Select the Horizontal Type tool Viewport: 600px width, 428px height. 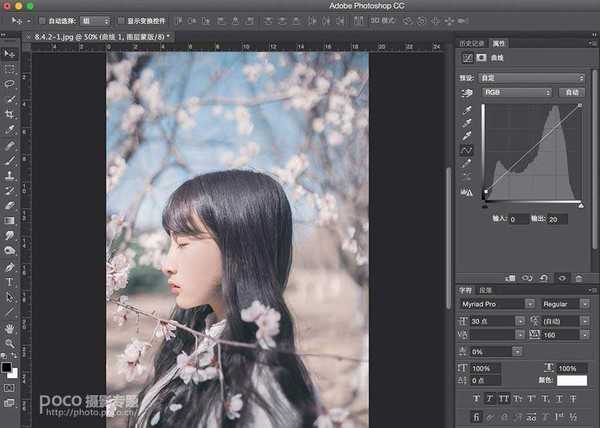click(x=10, y=282)
